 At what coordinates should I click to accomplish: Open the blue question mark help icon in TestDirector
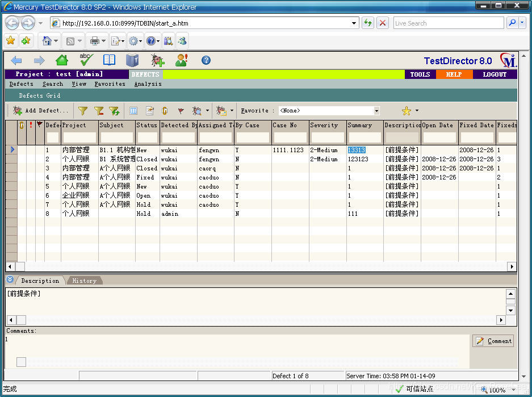tap(206, 60)
